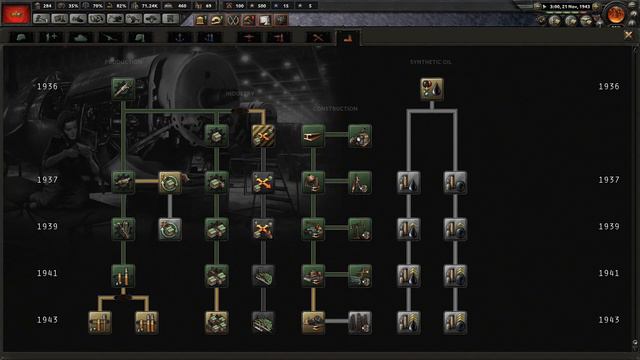Screen dimensions: 640x360
Task: Click the white paper alert icon
Action: pyautogui.click(x=264, y=20)
